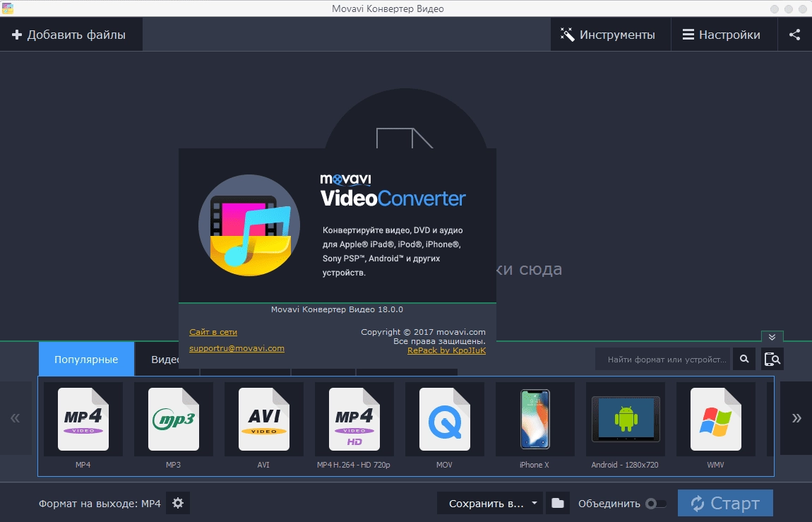The image size is (812, 522).
Task: Click the Добавить файлы button
Action: [69, 35]
